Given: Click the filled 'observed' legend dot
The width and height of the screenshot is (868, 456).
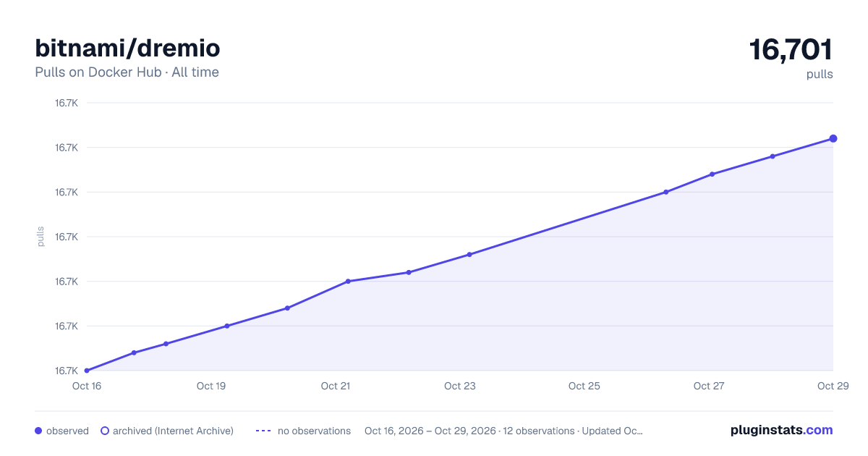Looking at the screenshot, I should (38, 431).
